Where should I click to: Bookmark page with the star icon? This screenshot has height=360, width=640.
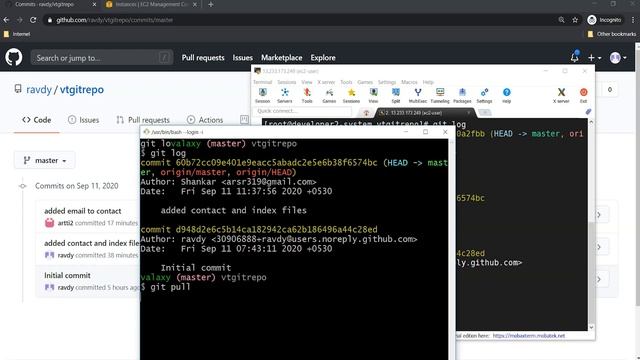pyautogui.click(x=575, y=20)
